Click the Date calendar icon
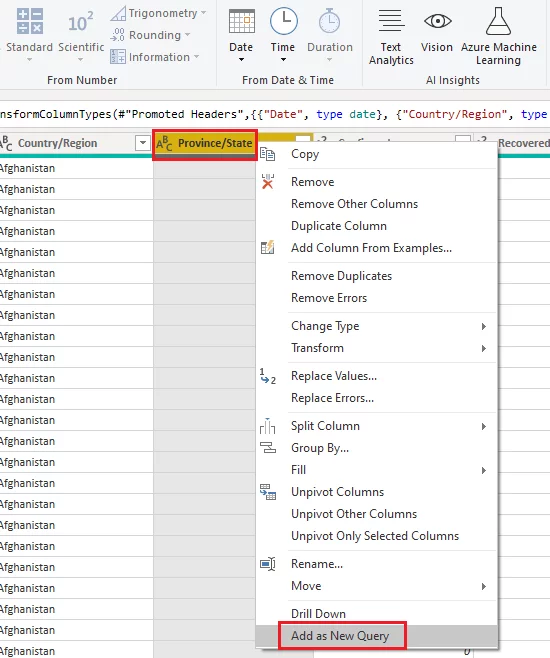The height and width of the screenshot is (658, 550). click(242, 21)
